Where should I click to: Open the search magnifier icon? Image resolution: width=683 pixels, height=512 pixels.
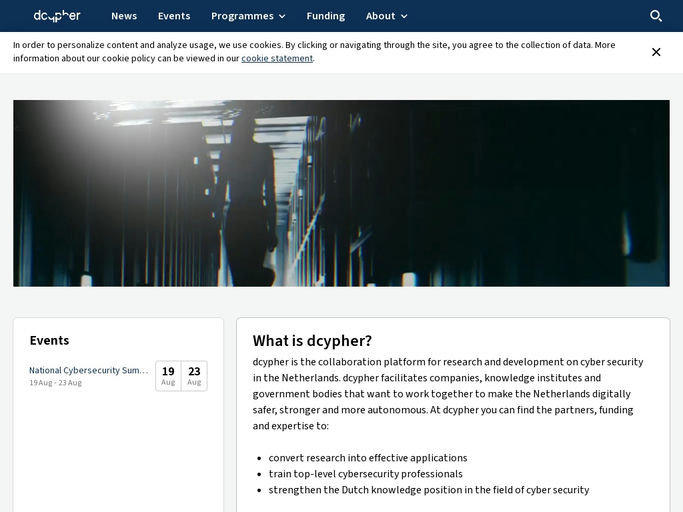coord(656,16)
